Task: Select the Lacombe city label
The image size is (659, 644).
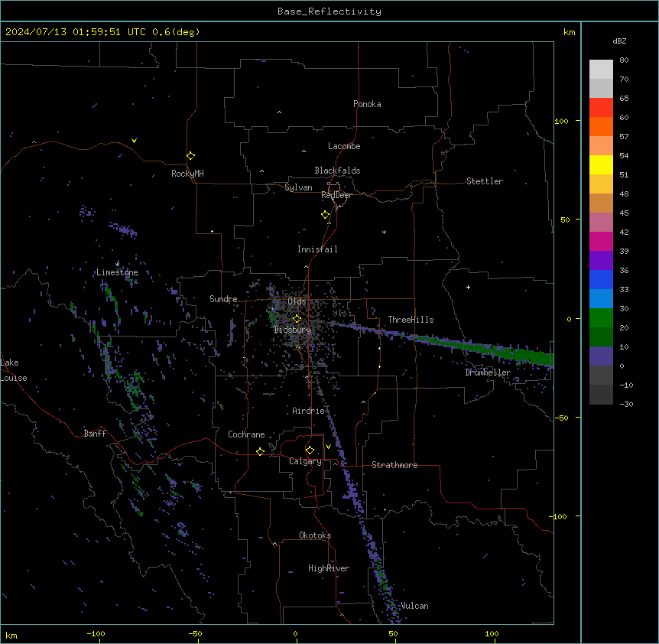Action: (x=344, y=146)
